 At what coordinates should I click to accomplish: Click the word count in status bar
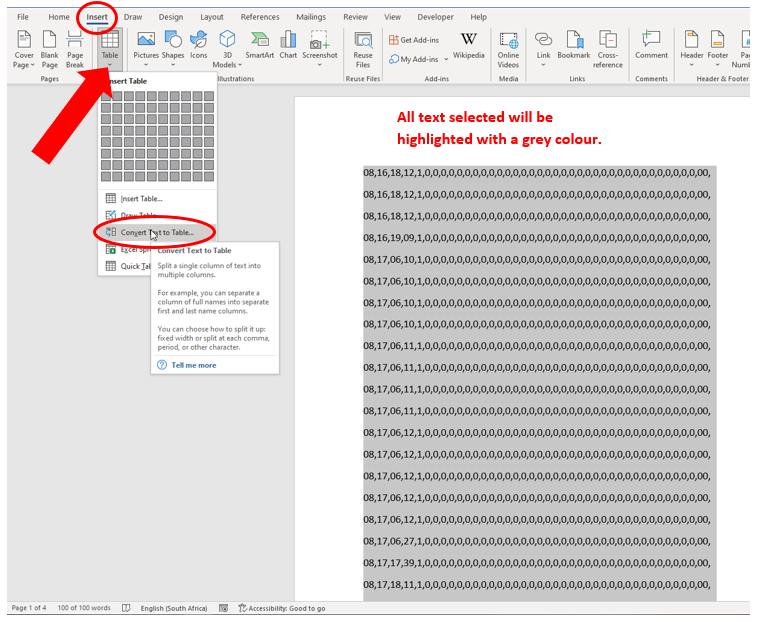pos(84,608)
